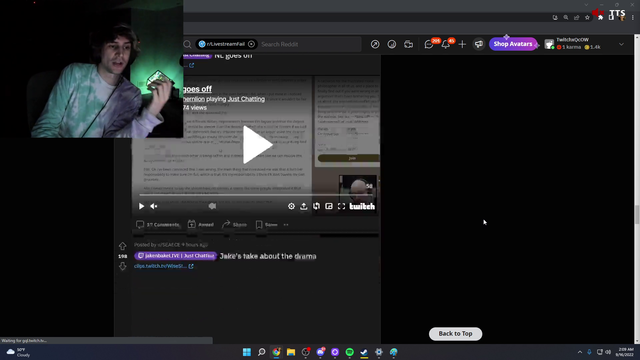Open the 37 Comments link

point(158,224)
